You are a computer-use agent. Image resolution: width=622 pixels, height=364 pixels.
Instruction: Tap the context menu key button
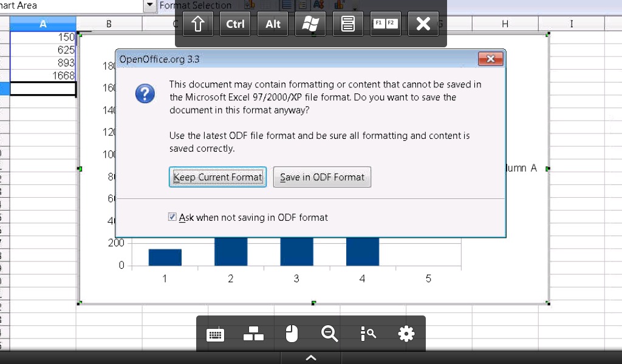click(348, 24)
